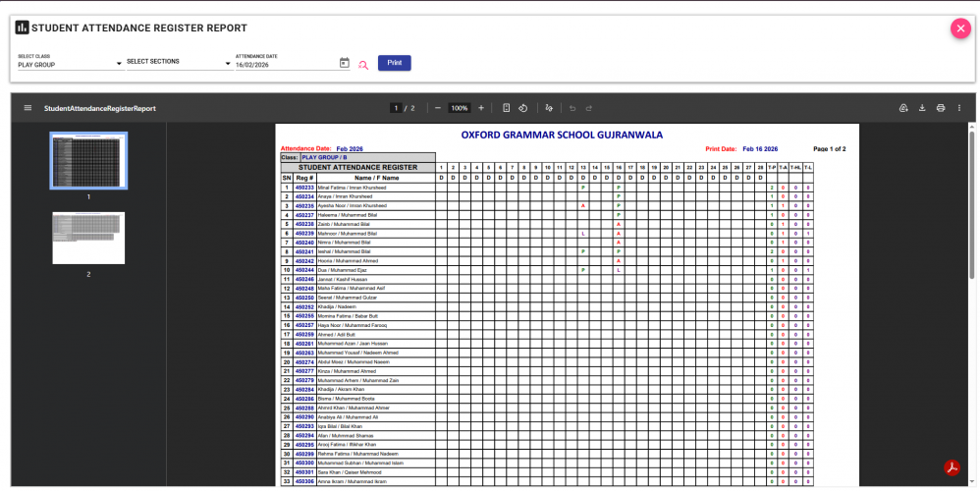This screenshot has width=980, height=491.
Task: Toggle the PDF viewer sidebar menu
Action: tap(27, 108)
